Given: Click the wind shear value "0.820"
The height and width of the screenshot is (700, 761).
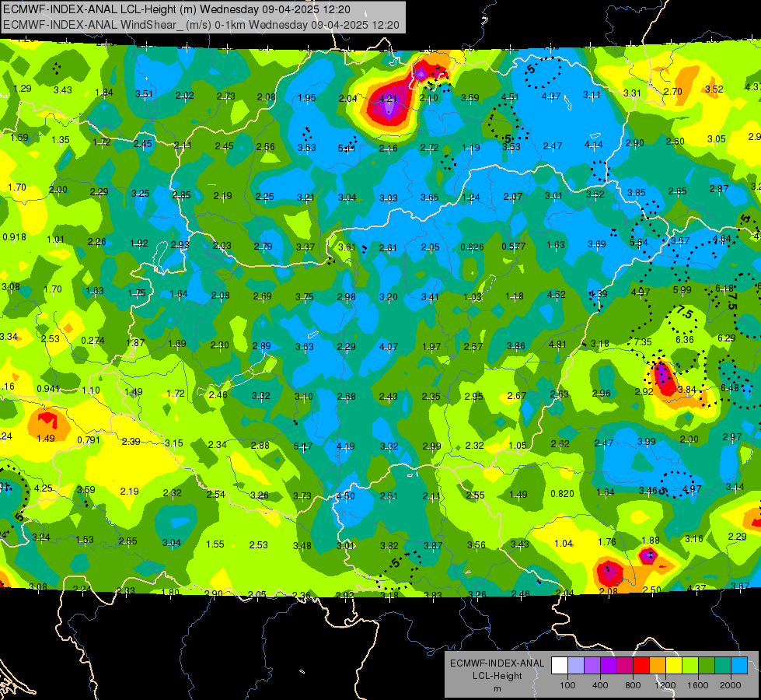Looking at the screenshot, I should [563, 494].
